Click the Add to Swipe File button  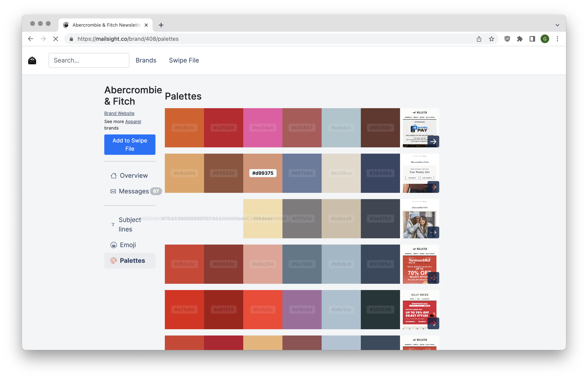point(130,144)
